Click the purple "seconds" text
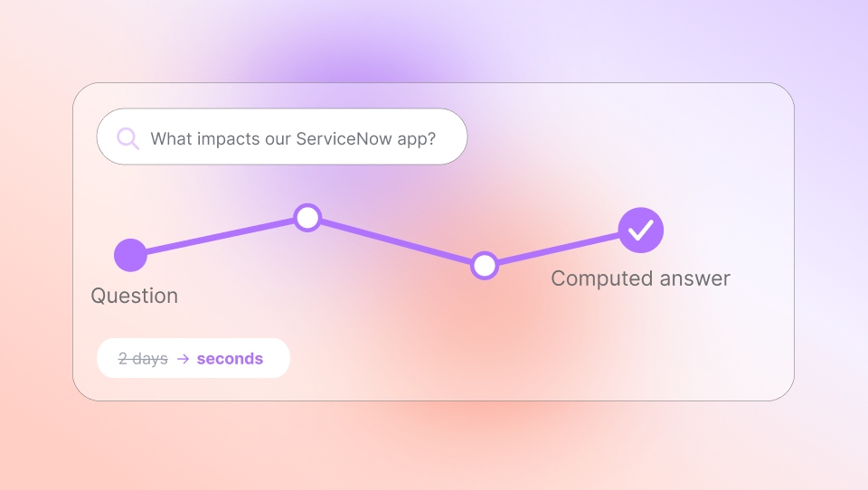 tap(230, 359)
